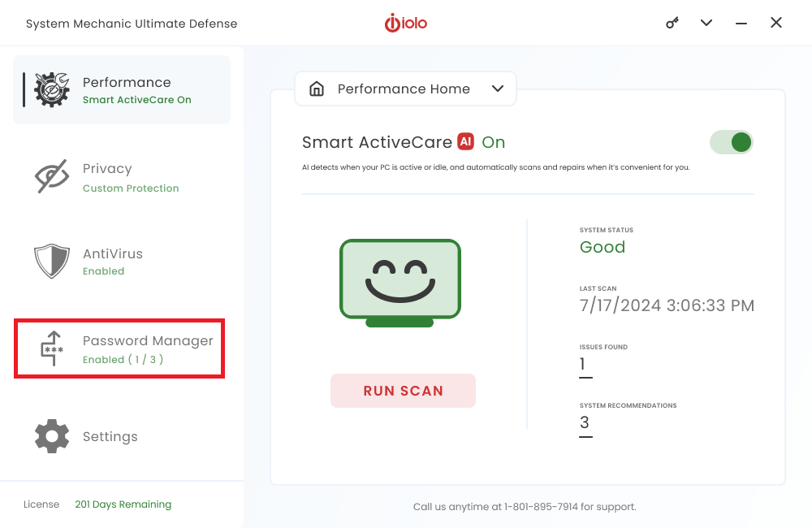Image resolution: width=812 pixels, height=528 pixels.
Task: Click the Custom Protection status text
Action: [131, 188]
